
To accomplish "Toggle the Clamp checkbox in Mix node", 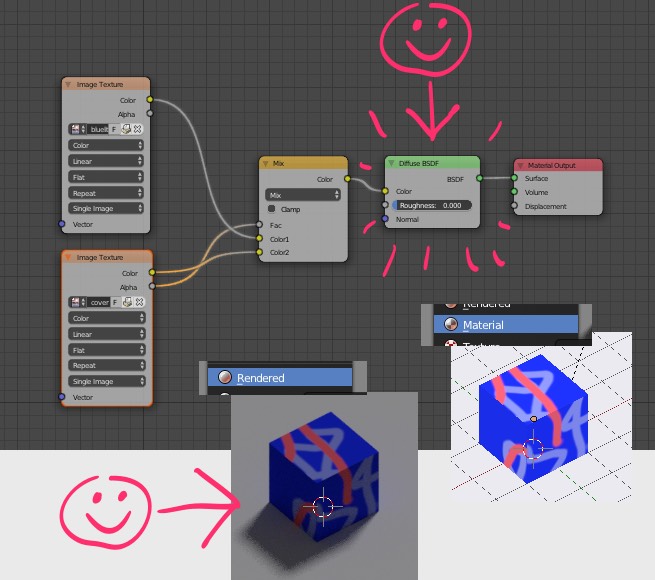I will (272, 209).
